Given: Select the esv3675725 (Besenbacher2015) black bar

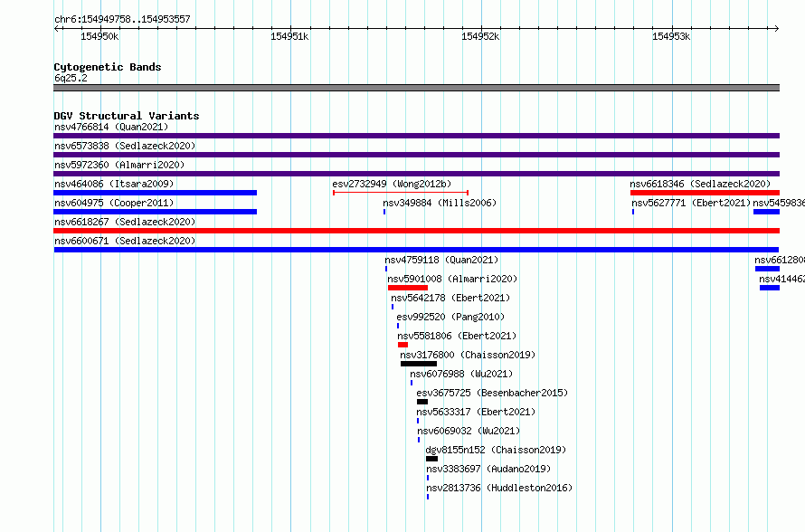Looking at the screenshot, I should [422, 402].
